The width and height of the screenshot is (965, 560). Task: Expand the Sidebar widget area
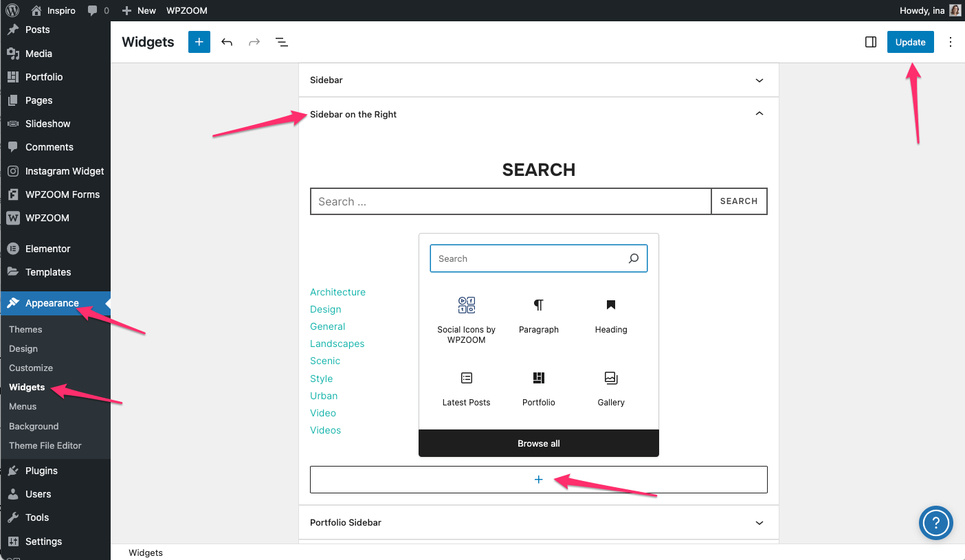[759, 80]
